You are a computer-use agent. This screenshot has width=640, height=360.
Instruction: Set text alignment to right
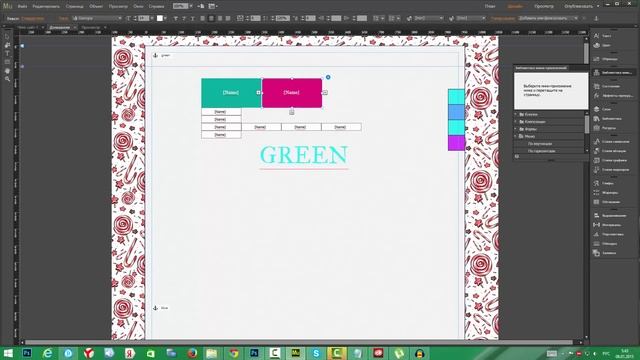(x=220, y=18)
